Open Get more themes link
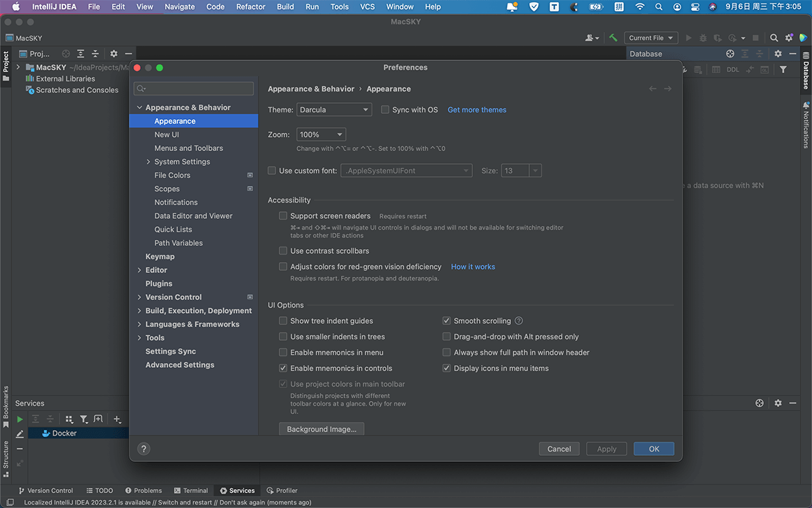This screenshot has width=812, height=508. (477, 110)
